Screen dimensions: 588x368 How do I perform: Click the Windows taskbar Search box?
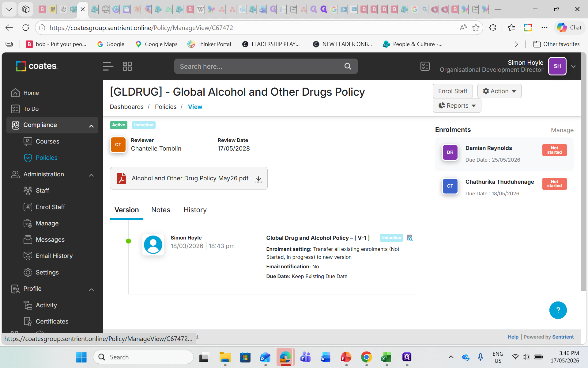(x=143, y=357)
